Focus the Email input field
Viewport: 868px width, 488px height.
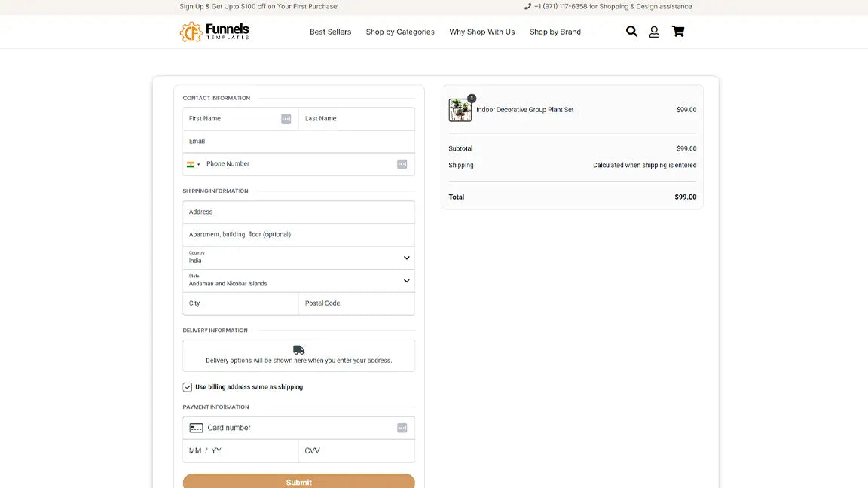coord(298,142)
